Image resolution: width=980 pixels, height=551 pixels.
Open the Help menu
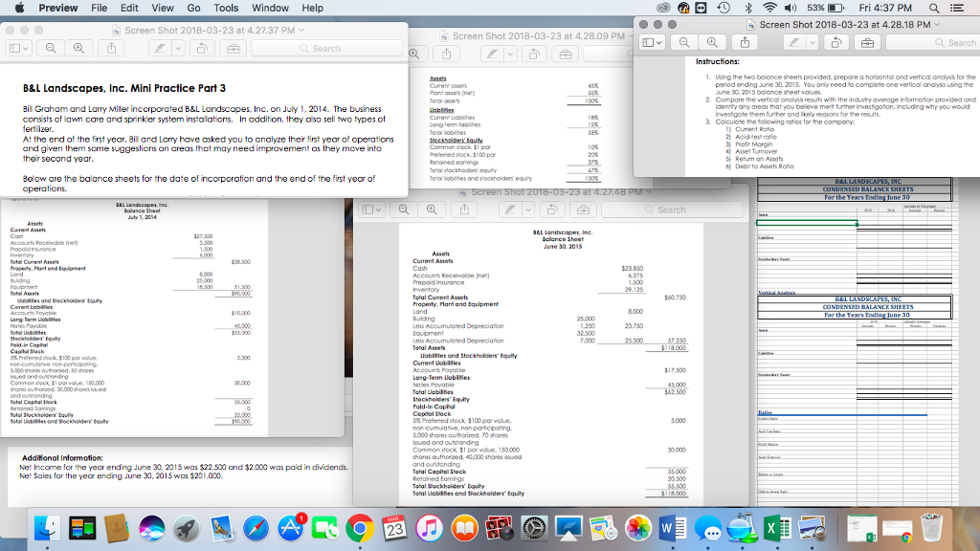313,8
